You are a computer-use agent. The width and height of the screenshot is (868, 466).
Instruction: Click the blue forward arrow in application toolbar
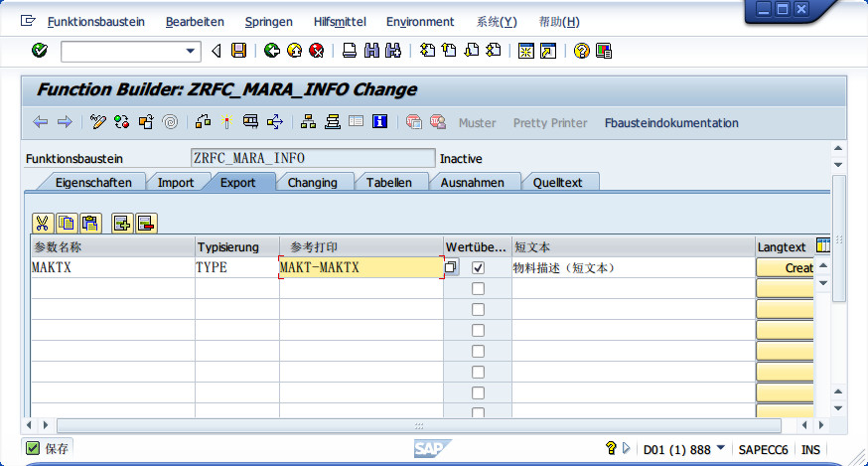coord(65,122)
